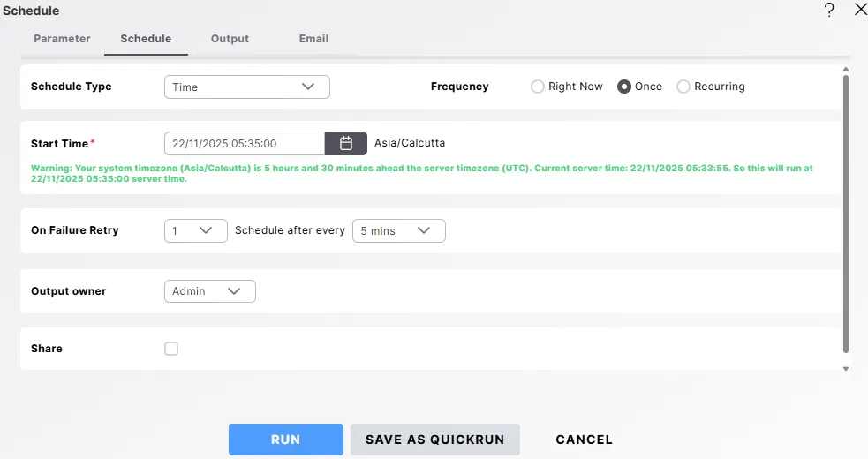Image resolution: width=868 pixels, height=459 pixels.
Task: Click SAVE AS QUICKRUN button
Action: tap(435, 440)
